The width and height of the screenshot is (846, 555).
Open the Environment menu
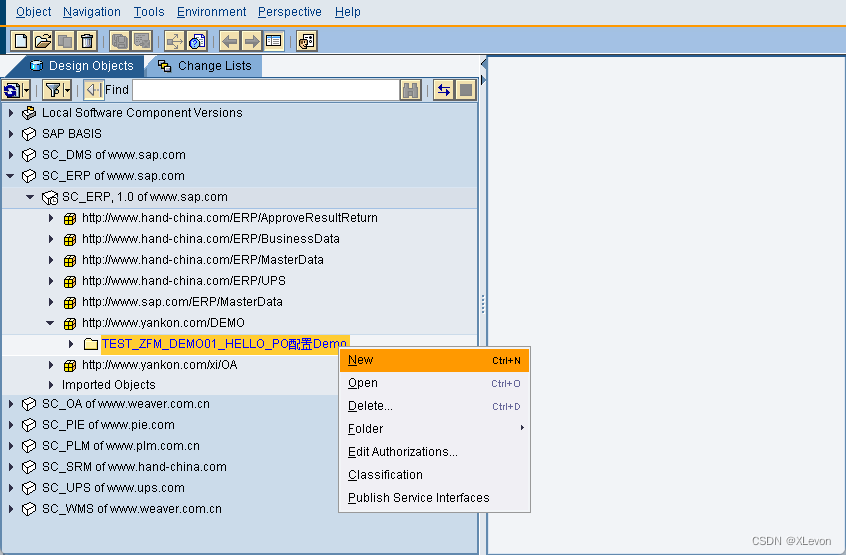[x=212, y=12]
